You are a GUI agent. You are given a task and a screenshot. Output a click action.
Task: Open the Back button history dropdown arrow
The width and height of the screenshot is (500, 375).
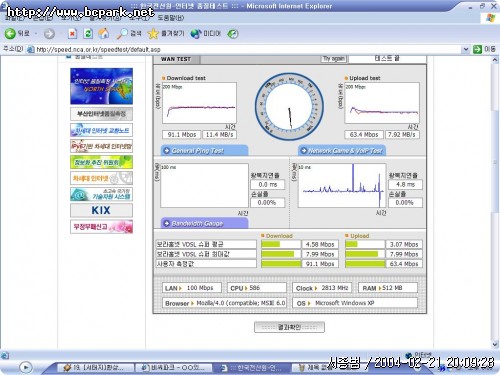click(36, 34)
